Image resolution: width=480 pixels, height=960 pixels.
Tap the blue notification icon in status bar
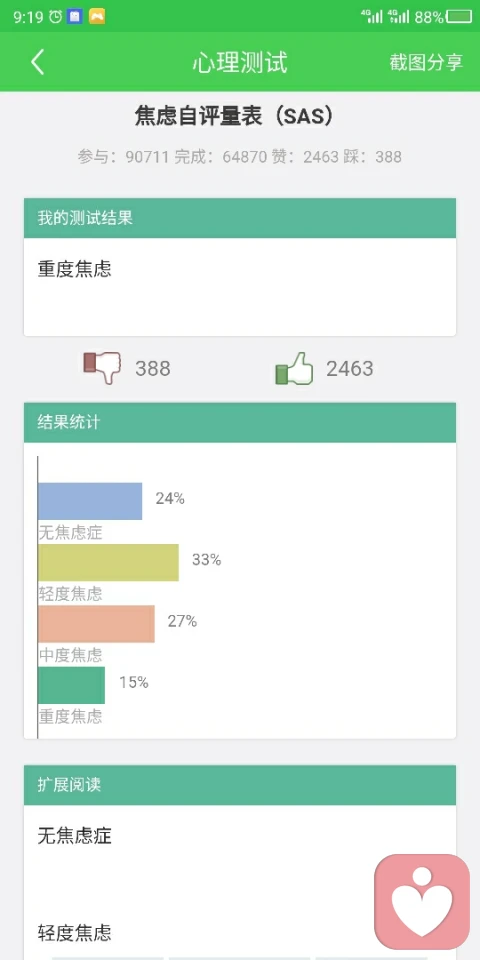click(75, 17)
